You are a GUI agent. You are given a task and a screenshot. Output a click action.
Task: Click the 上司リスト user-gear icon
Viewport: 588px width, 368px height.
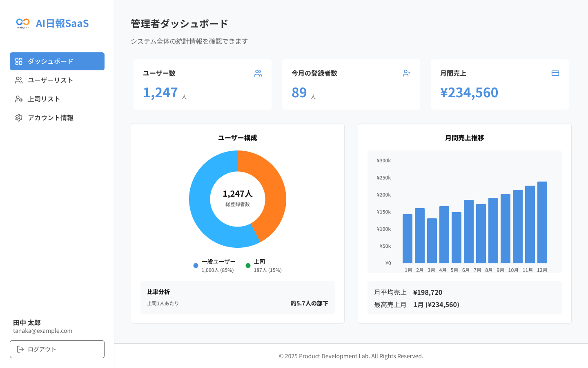pos(19,99)
